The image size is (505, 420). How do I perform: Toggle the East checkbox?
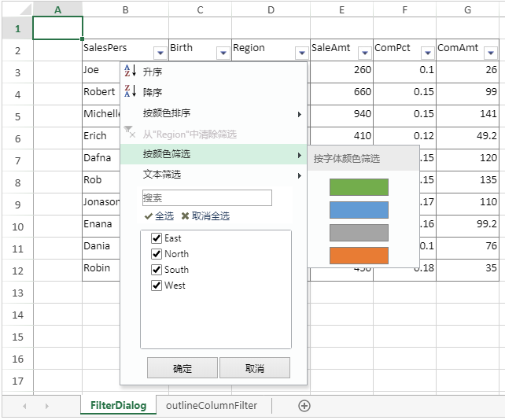(x=157, y=238)
